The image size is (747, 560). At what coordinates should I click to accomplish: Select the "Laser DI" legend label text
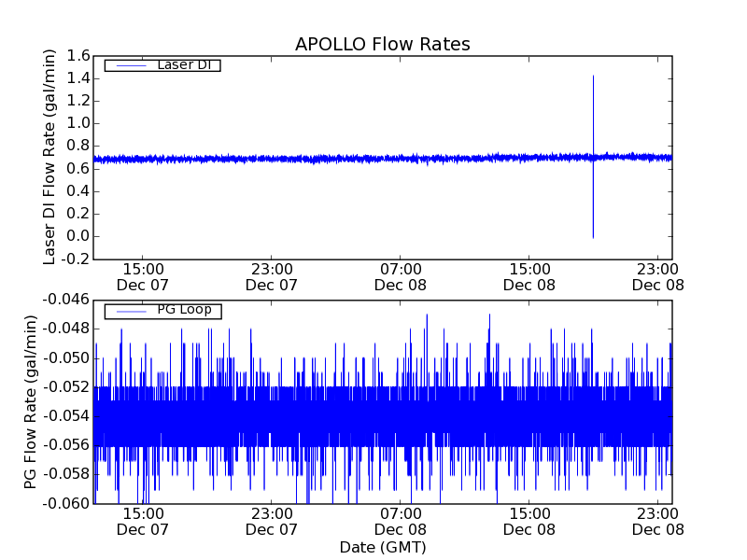tap(183, 65)
